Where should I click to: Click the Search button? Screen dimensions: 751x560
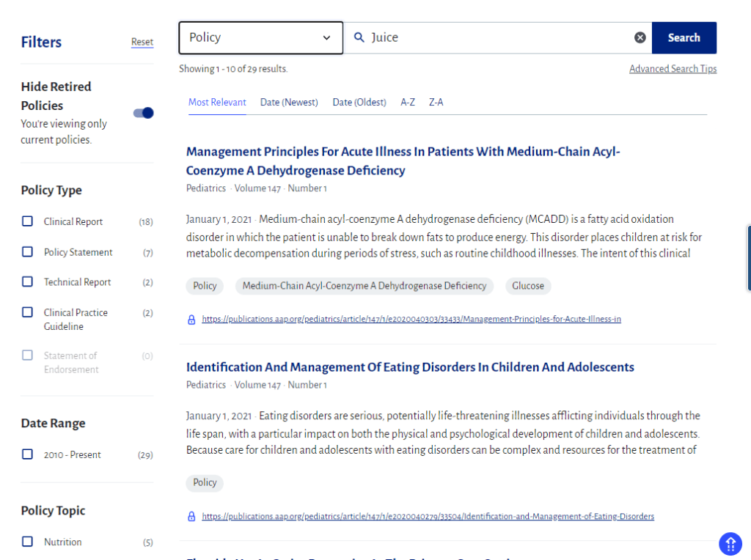[684, 38]
